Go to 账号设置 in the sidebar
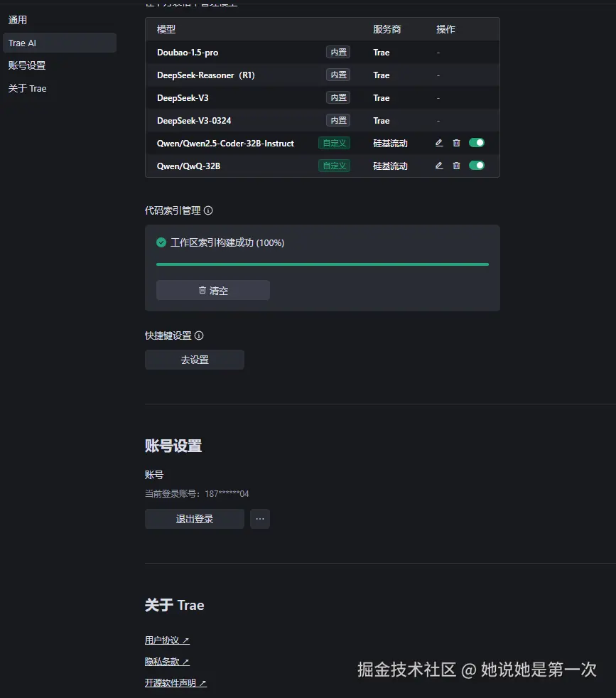Screen dimensions: 616x698 27,65
